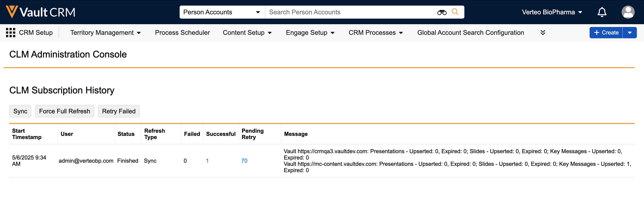Expand the Verteo BioPharma vault menu
The image size is (644, 201).
click(552, 12)
